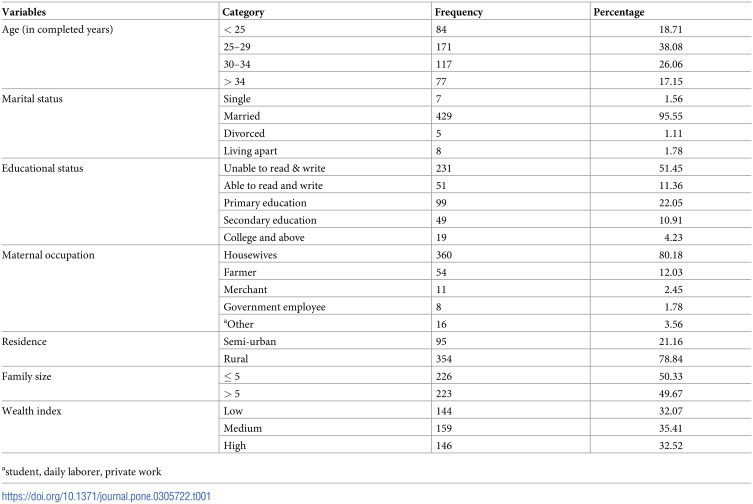Screen dimensions: 753x504
Task: Click the Maternal occupation variable label
Action: pos(48,255)
